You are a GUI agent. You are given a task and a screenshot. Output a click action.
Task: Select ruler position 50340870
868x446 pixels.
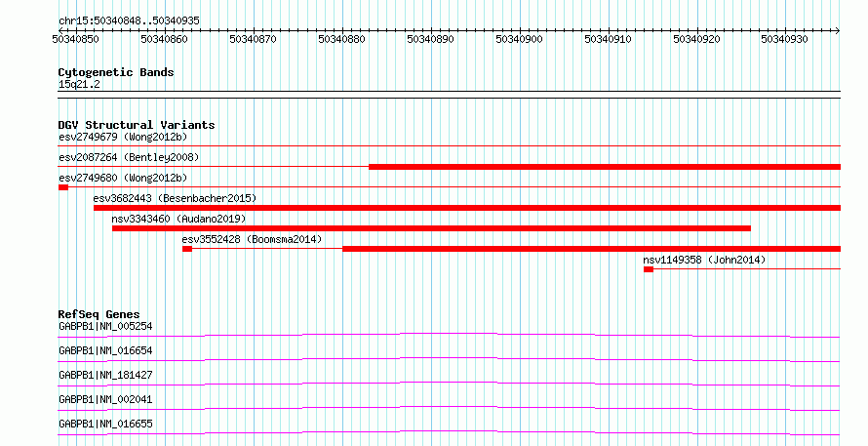point(253,39)
